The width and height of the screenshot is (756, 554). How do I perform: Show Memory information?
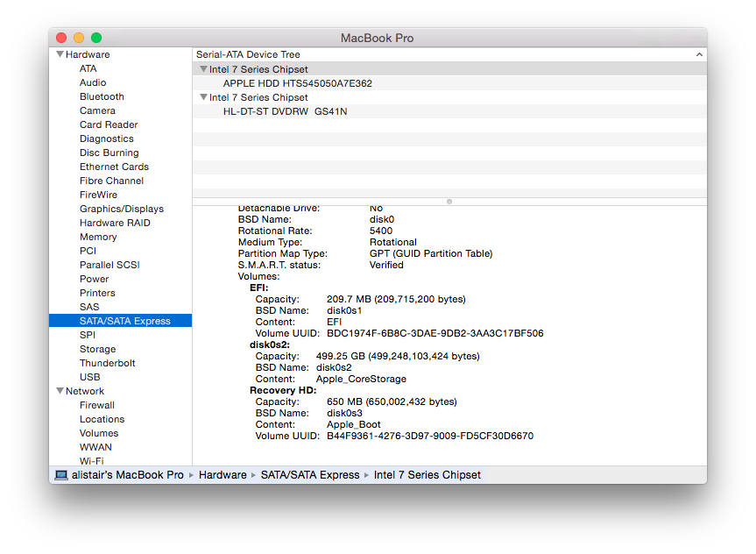[x=98, y=237]
